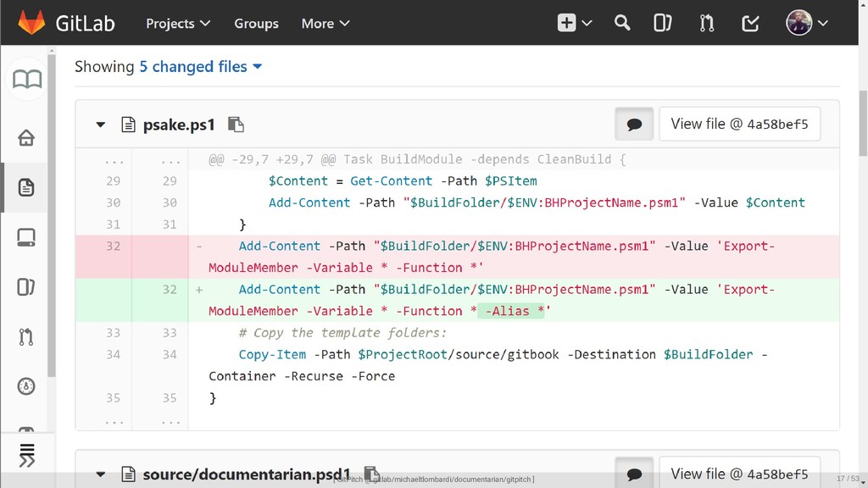This screenshot has width=868, height=488.
Task: Copy psake.ps1 file path icon
Action: point(236,125)
